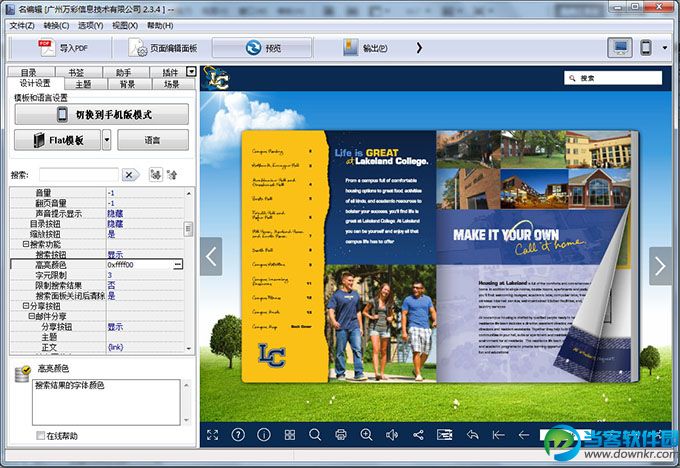This screenshot has height=468, width=680.
Task: Click the 正文 value {link}
Action: pyautogui.click(x=115, y=347)
